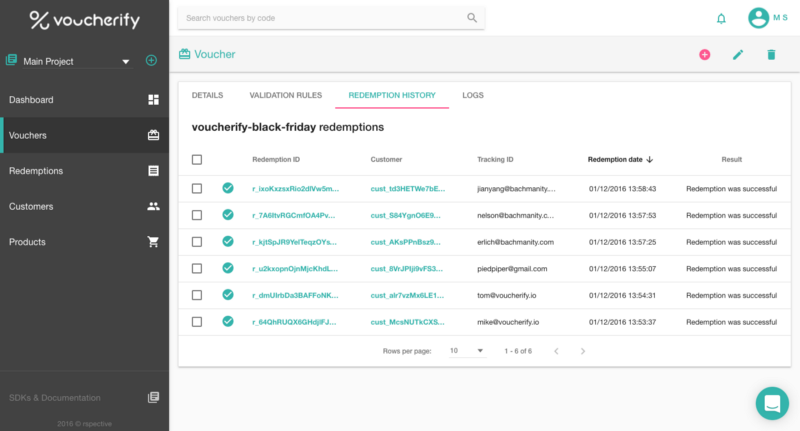
Task: Click success checkmark in tom@voucherify.io row
Action: (228, 295)
